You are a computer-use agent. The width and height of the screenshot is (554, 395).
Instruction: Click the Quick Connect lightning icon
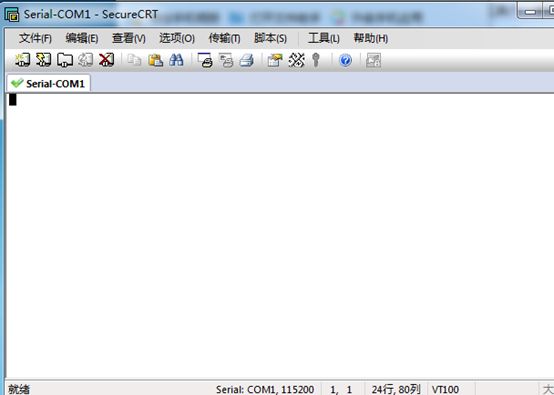pyautogui.click(x=43, y=60)
